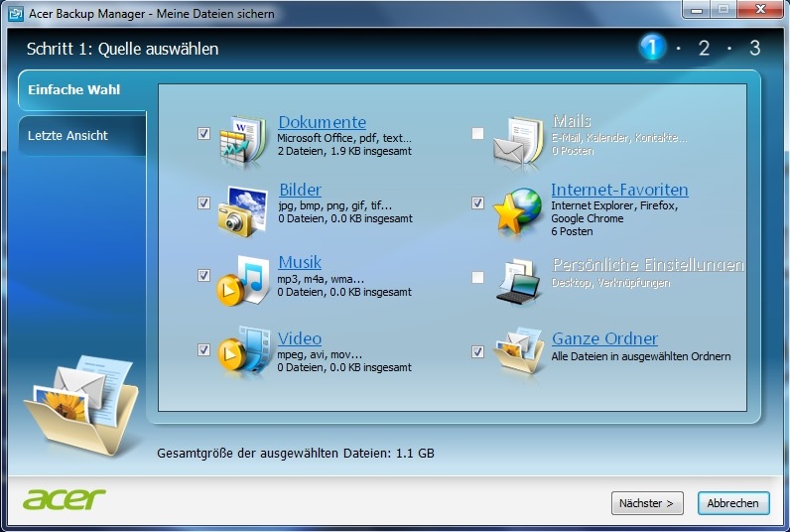Click the Ganze Ordner folder icon
This screenshot has width=790, height=532.
pos(518,351)
